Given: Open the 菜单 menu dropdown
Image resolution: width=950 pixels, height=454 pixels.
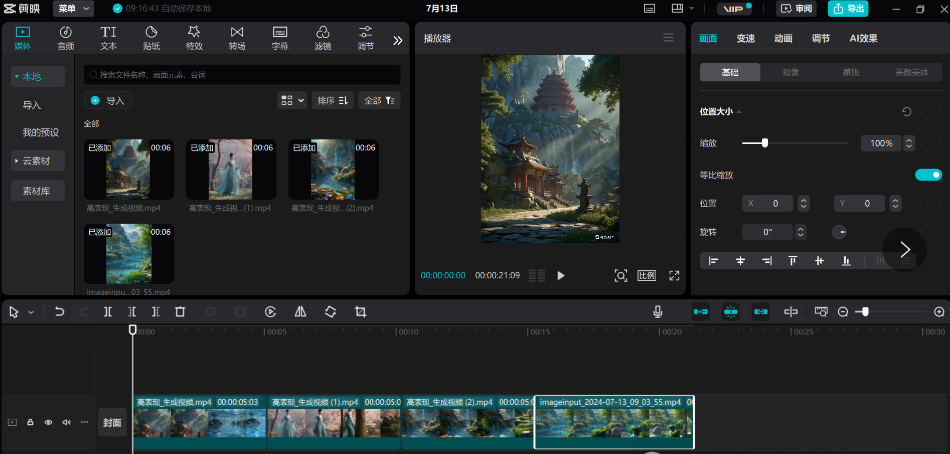Looking at the screenshot, I should [73, 8].
